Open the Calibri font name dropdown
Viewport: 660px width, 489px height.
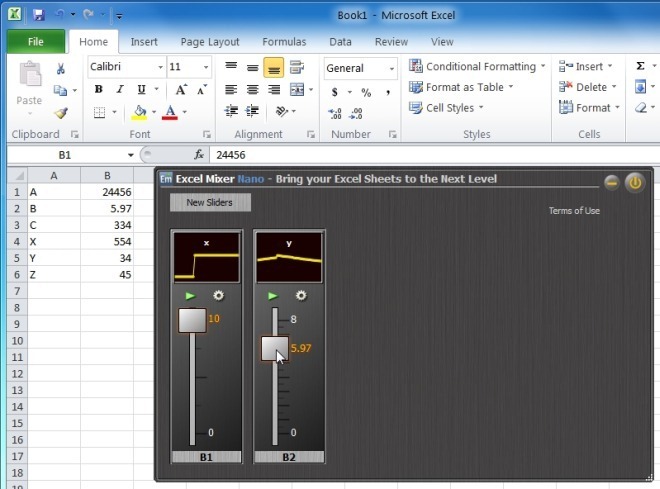160,67
